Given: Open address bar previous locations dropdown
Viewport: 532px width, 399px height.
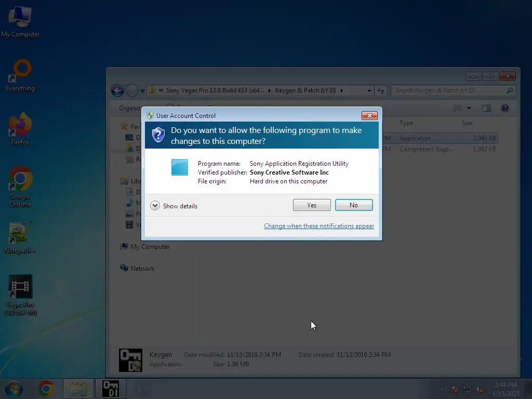Looking at the screenshot, I should pyautogui.click(x=369, y=90).
